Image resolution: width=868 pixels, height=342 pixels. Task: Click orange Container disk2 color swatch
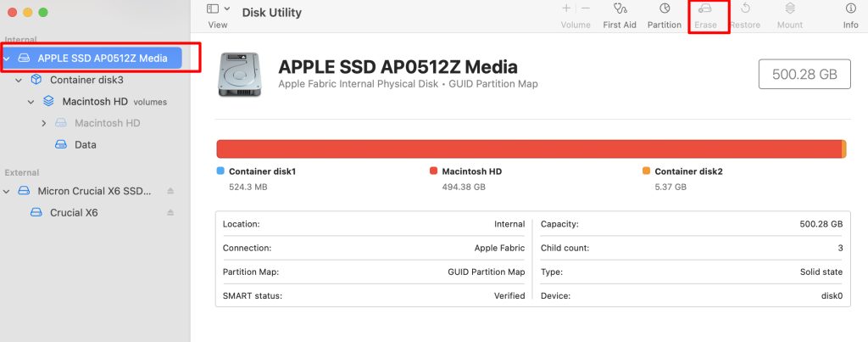[x=646, y=171]
